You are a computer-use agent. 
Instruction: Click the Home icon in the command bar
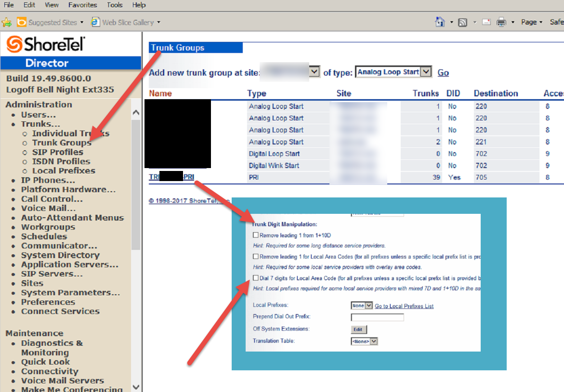point(440,22)
